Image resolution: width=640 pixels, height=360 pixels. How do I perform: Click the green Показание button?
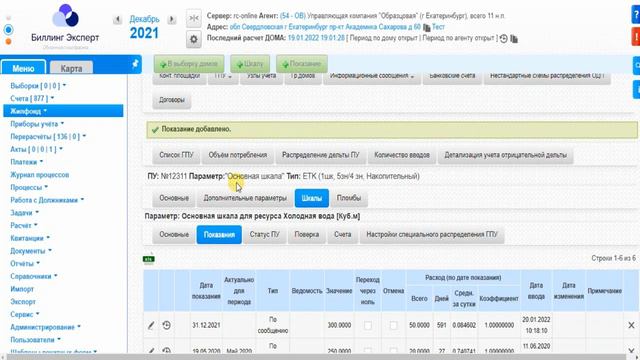302,64
